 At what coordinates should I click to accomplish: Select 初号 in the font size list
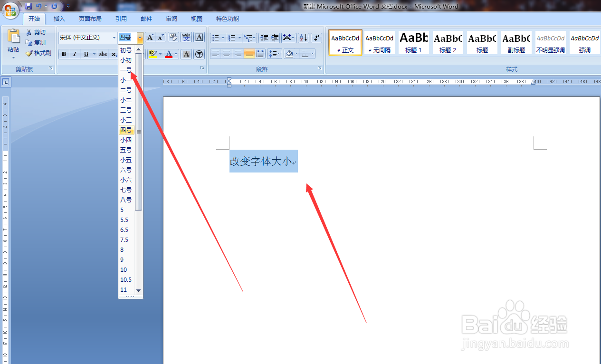point(126,50)
